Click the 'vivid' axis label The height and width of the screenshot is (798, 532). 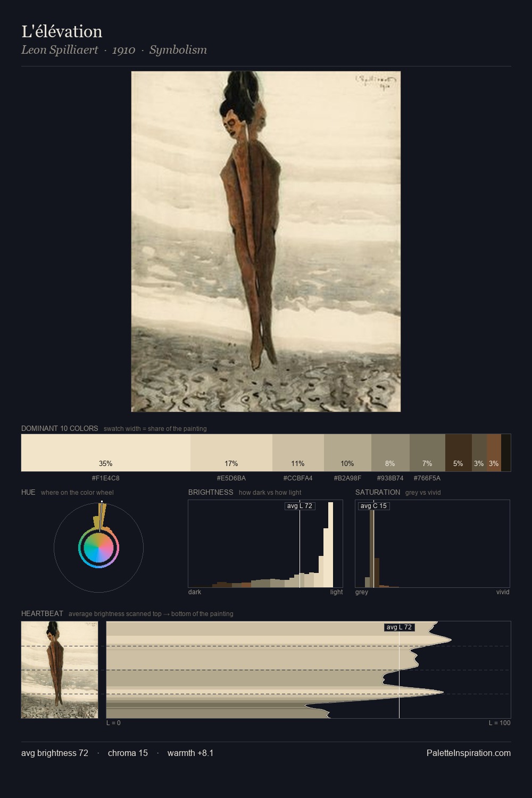coord(503,592)
